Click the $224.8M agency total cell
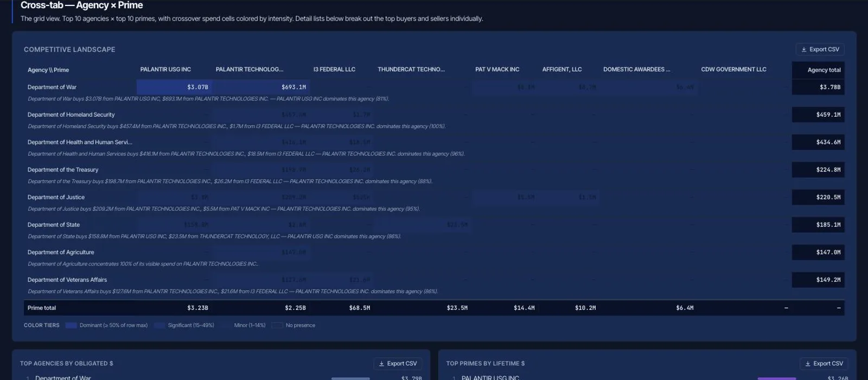Viewport: 868px width, 380px height. tap(818, 170)
